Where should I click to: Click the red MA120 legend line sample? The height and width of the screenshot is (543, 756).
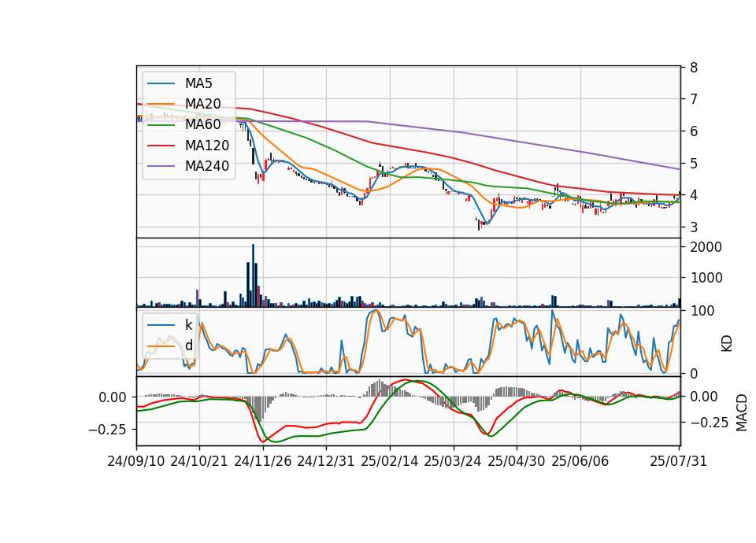(x=161, y=146)
